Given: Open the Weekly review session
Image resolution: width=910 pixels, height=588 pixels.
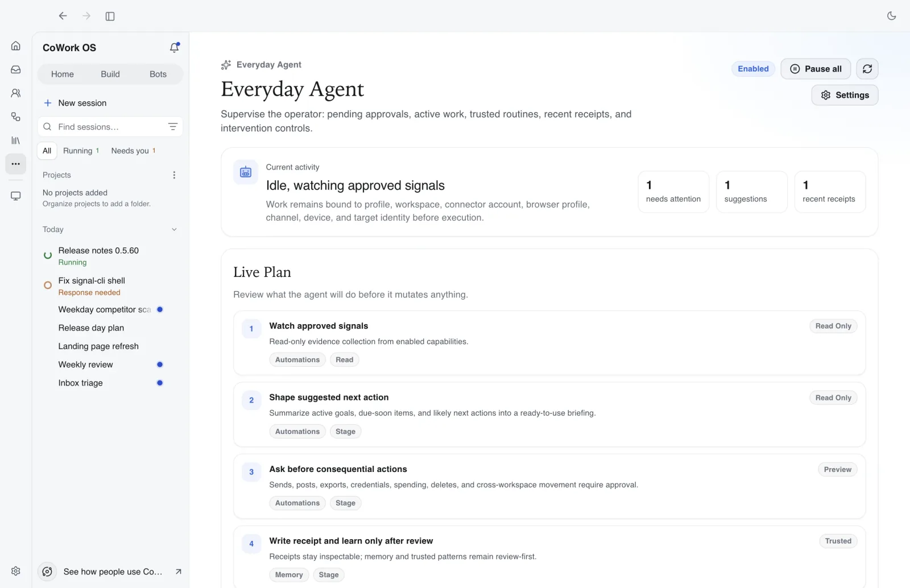Looking at the screenshot, I should (x=110, y=365).
